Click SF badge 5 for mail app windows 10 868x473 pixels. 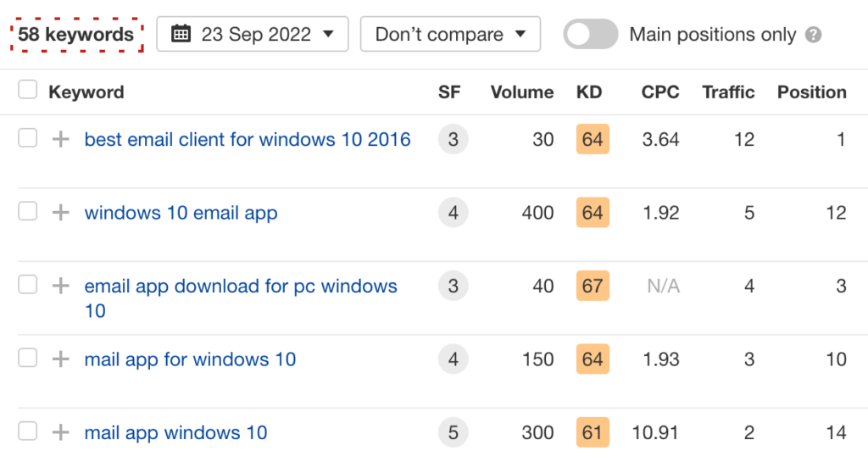[x=453, y=432]
